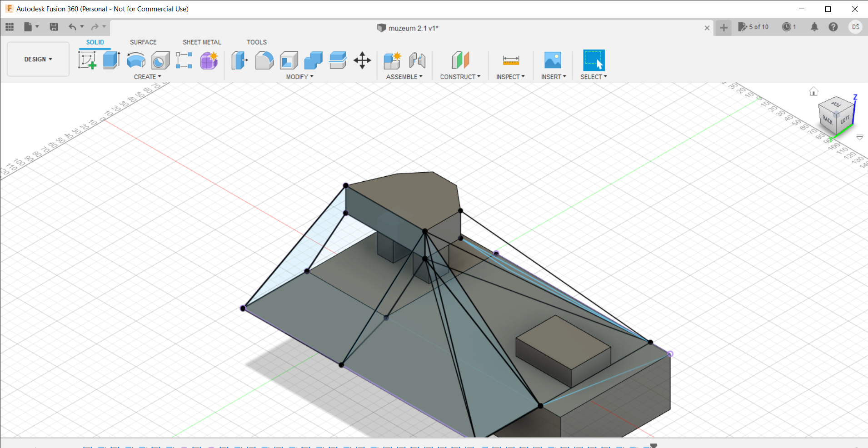Viewport: 868px width, 448px height.
Task: Open the File menu dropdown arrow
Action: (x=37, y=27)
